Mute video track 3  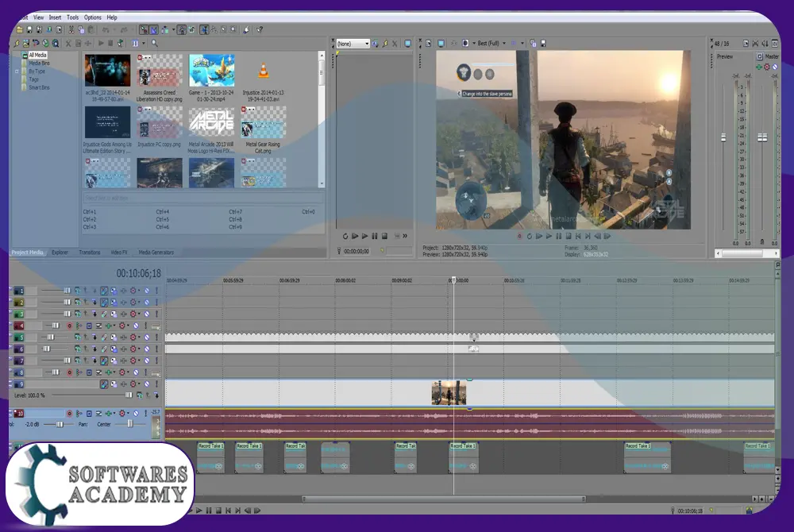(147, 314)
